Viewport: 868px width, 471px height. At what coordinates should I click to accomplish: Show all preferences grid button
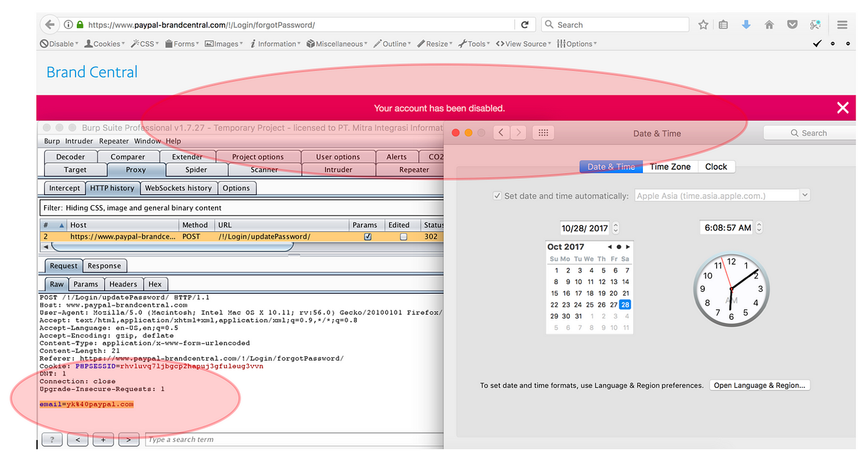[x=542, y=133]
